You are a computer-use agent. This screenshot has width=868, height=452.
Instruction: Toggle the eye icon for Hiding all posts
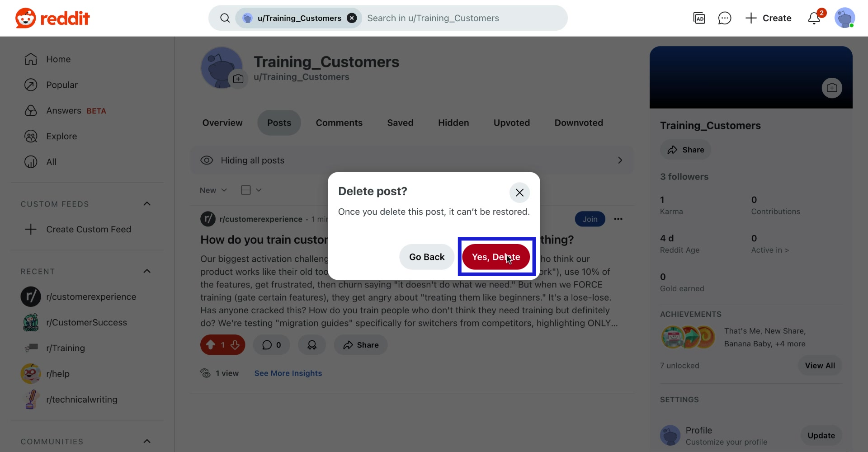pos(207,160)
